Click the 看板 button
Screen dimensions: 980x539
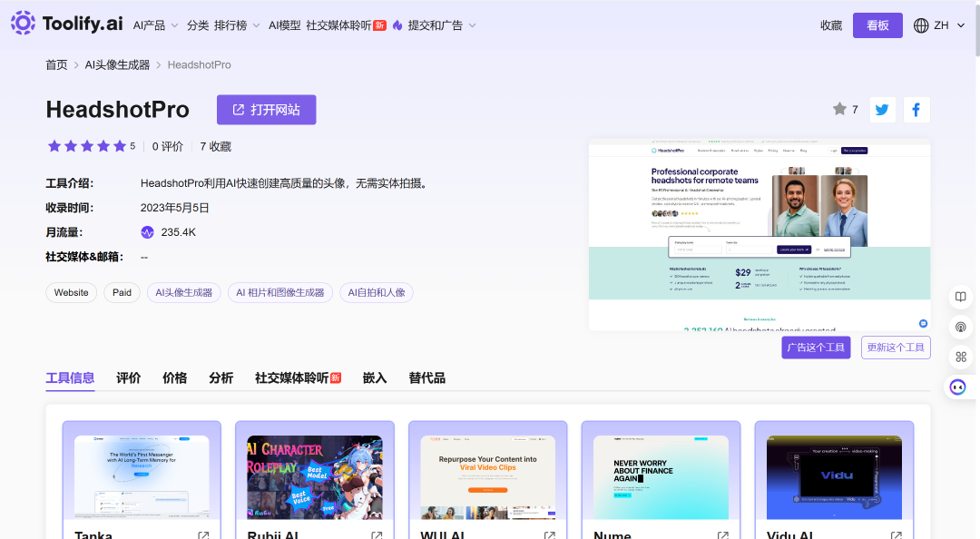(x=877, y=25)
